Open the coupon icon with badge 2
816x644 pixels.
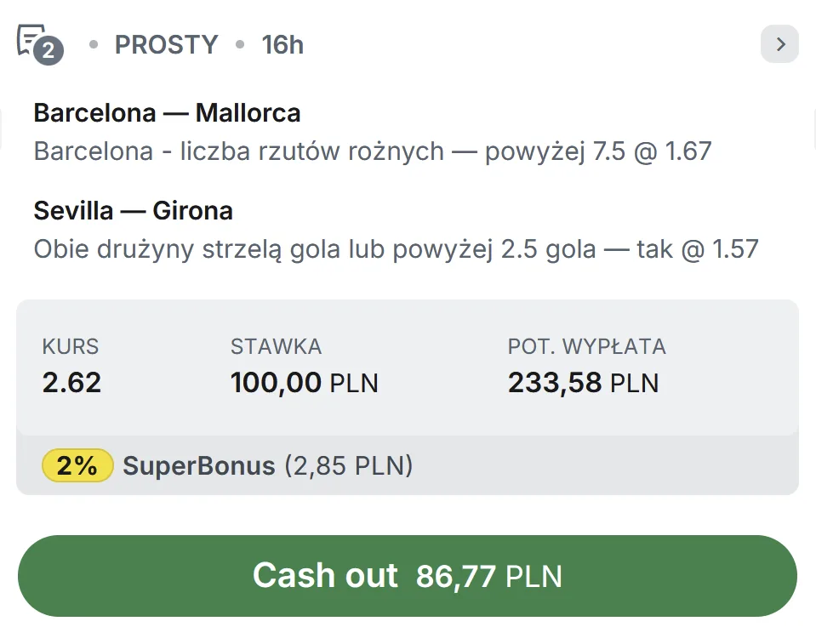click(x=37, y=43)
